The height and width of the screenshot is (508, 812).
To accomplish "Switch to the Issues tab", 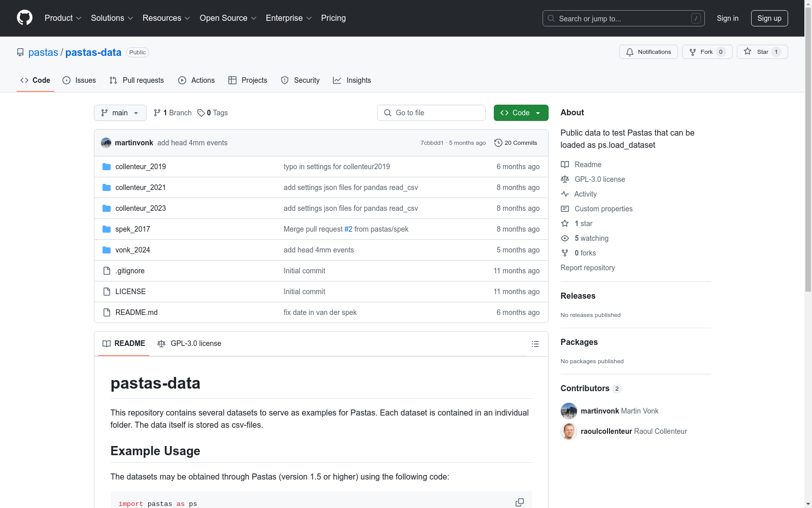I will tap(79, 80).
